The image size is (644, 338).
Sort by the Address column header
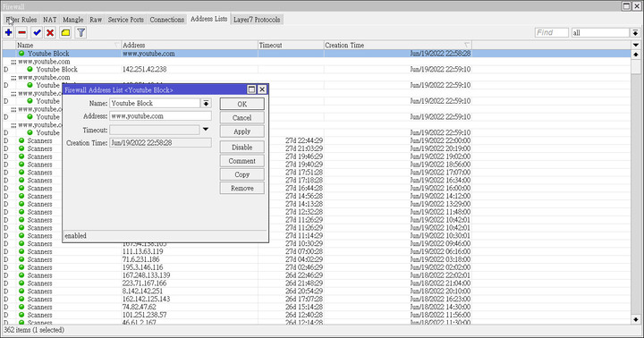[190, 45]
